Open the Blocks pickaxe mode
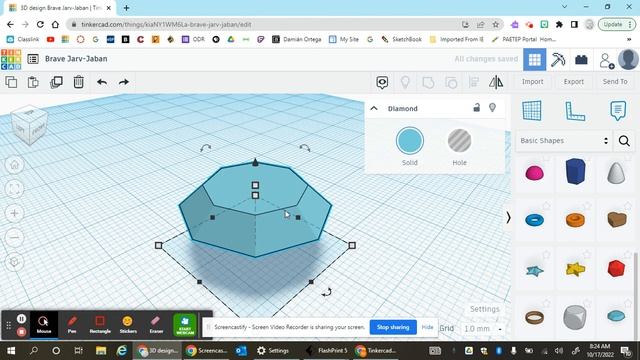 [558, 60]
